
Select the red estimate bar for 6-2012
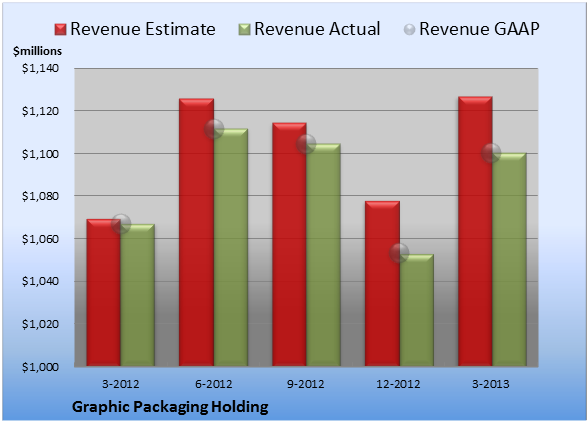click(196, 232)
